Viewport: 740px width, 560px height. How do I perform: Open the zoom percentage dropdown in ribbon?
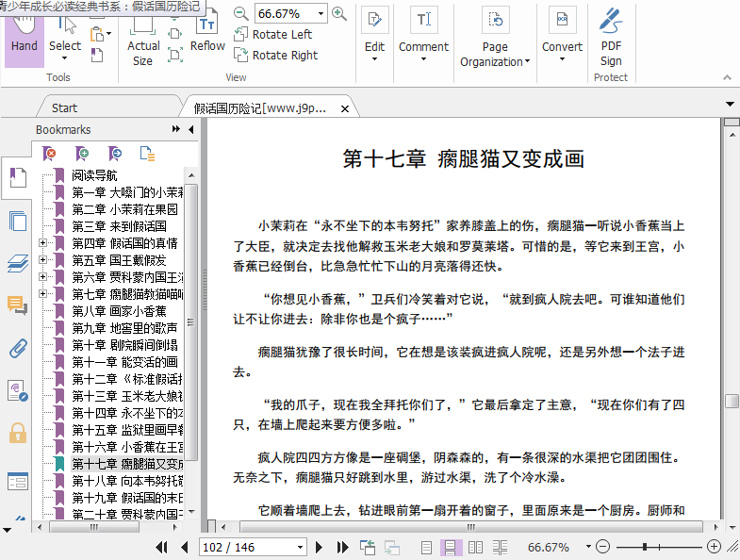321,14
